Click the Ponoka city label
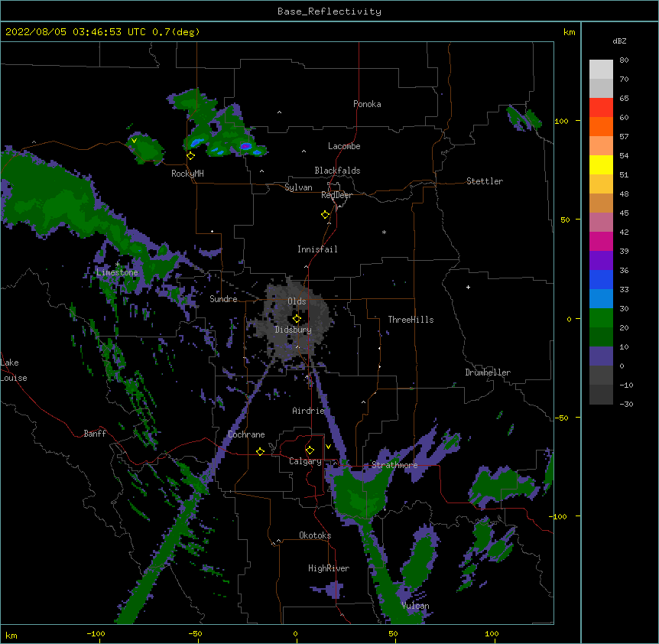 pos(367,104)
